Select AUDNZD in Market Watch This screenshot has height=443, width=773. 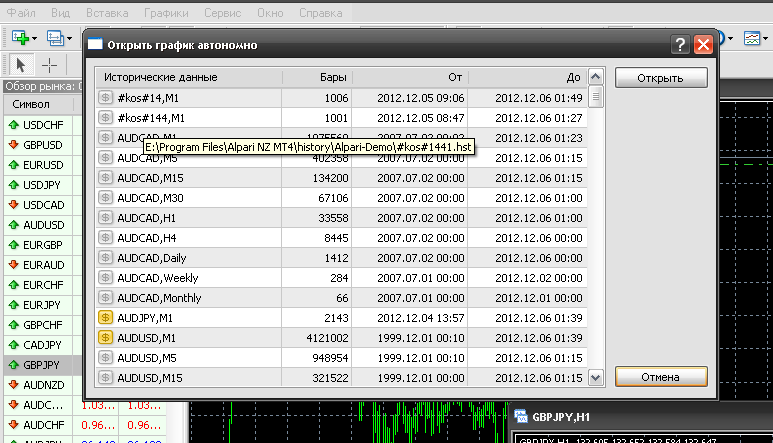43,385
